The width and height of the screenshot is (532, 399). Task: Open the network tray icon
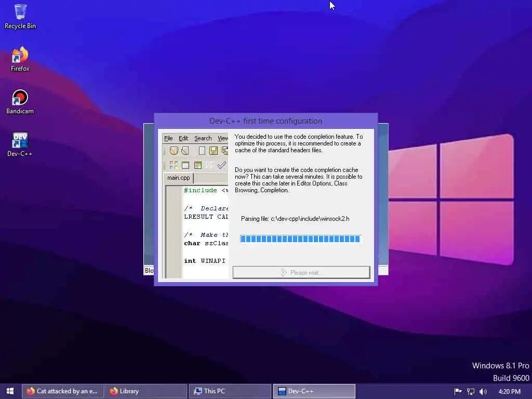pyautogui.click(x=471, y=391)
